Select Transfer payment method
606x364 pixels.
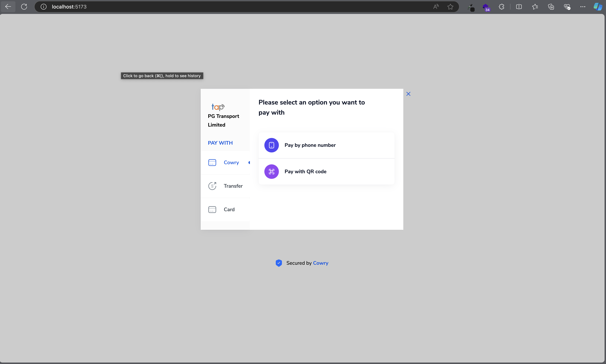[233, 186]
